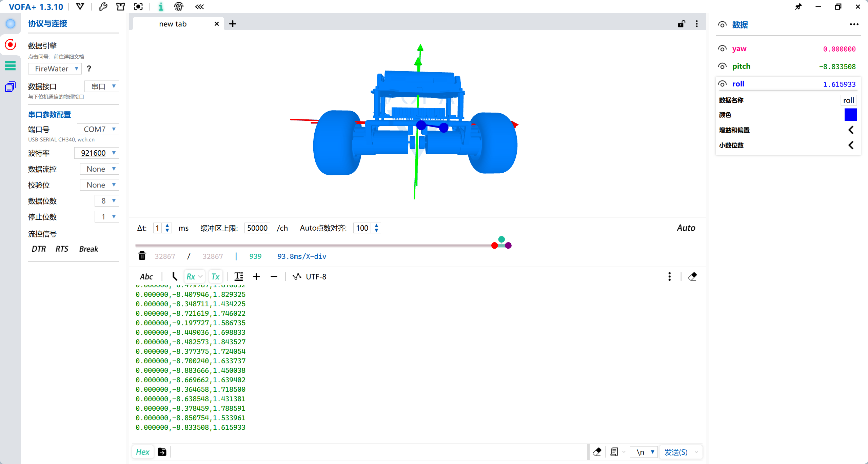Click the 数据名称 roll name field
This screenshot has width=868, height=464.
click(x=848, y=100)
